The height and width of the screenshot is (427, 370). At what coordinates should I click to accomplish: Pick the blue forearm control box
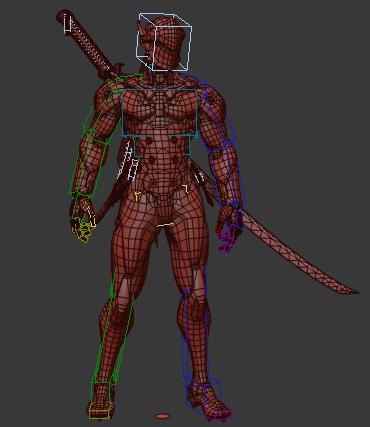[227, 173]
